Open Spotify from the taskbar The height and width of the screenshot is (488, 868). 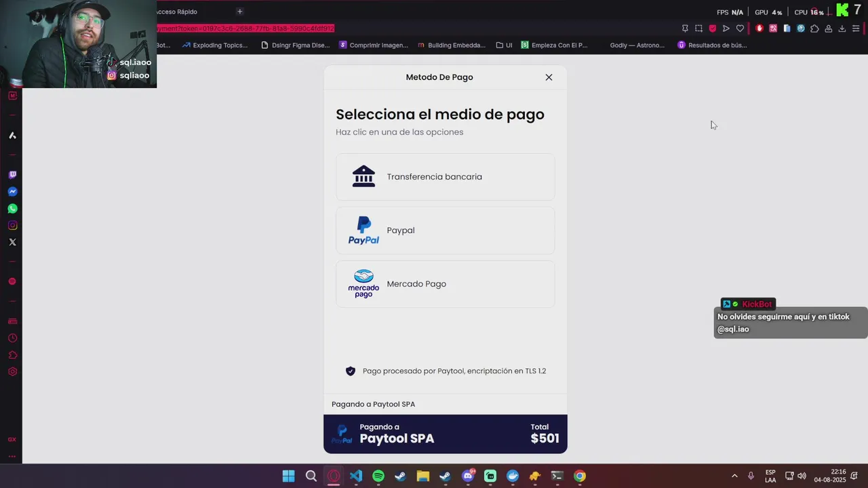click(x=378, y=476)
